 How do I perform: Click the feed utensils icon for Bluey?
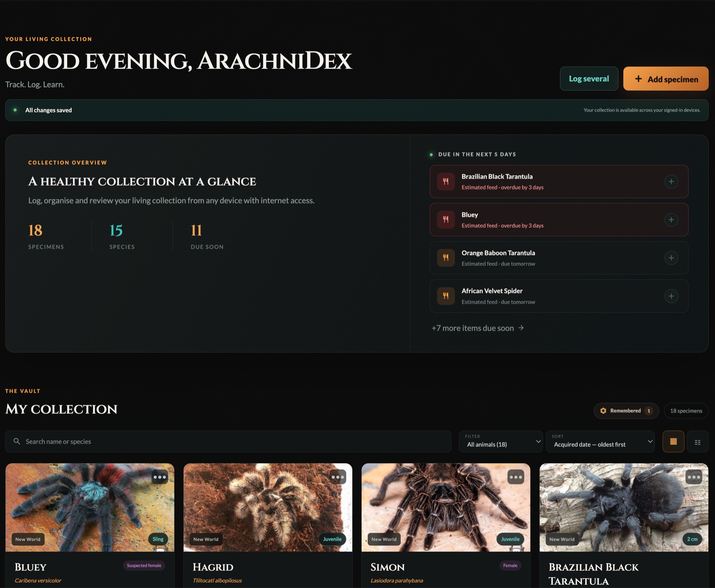(x=446, y=220)
